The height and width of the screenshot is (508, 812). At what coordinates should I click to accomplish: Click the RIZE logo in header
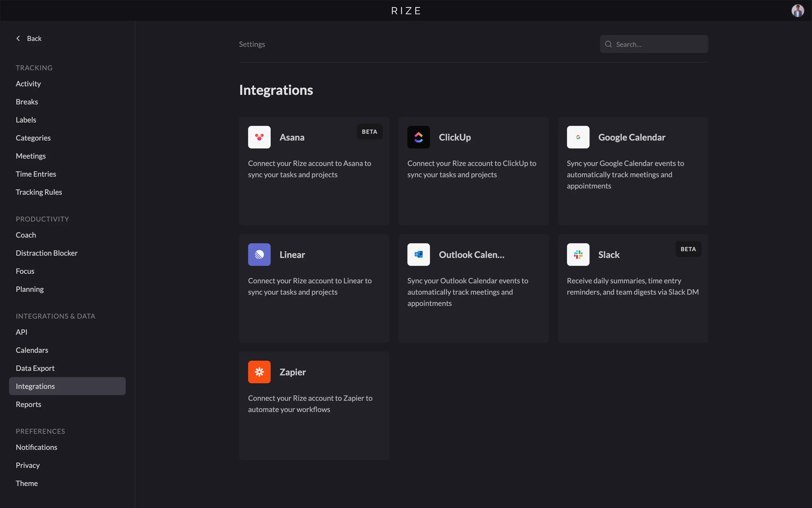point(406,11)
